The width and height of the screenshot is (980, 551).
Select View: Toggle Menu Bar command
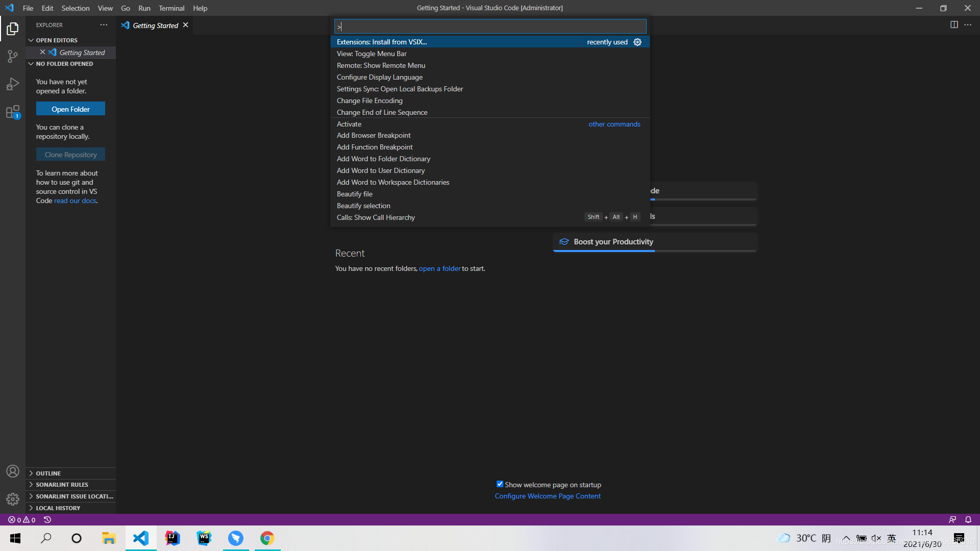372,54
